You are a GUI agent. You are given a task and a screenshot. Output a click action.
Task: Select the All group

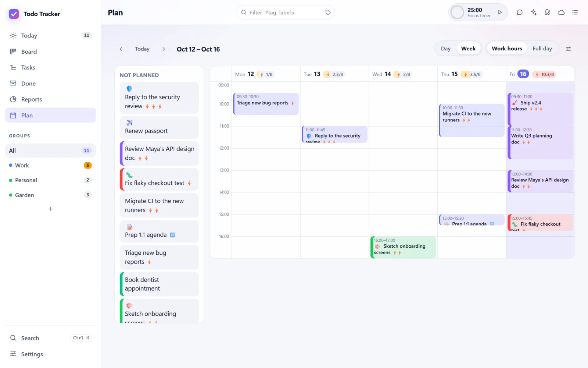click(x=50, y=151)
